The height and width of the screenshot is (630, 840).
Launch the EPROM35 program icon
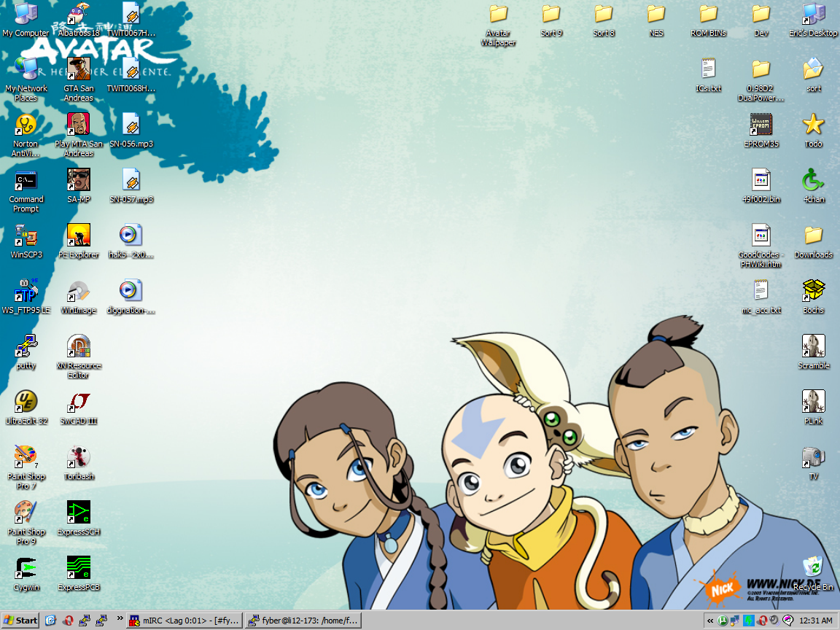[x=761, y=131]
